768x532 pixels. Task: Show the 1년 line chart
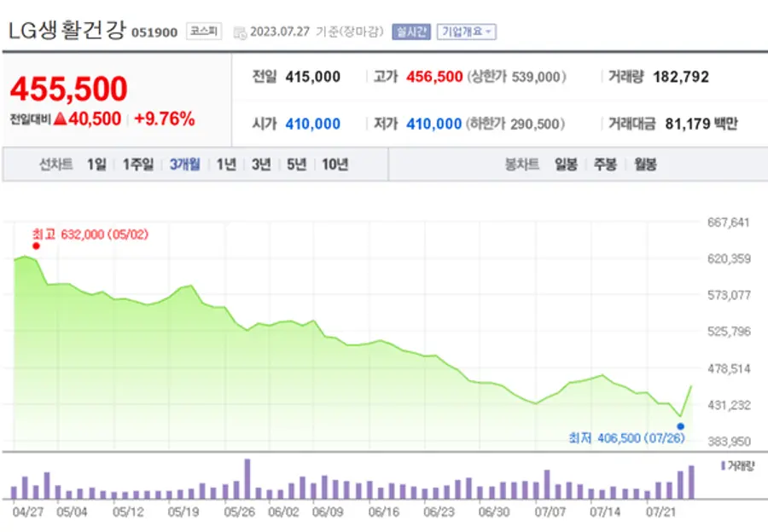pos(226,165)
